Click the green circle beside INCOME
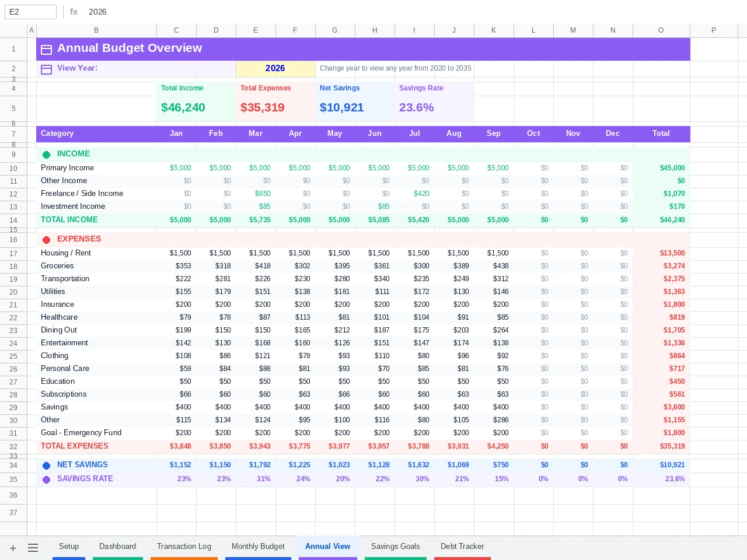The width and height of the screenshot is (747, 560). [x=47, y=155]
